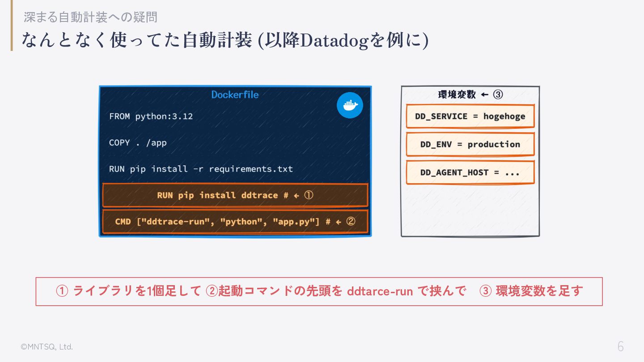Click the red summary text starting "ライブラリを1個足して"
The width and height of the screenshot is (644, 362).
[319, 291]
